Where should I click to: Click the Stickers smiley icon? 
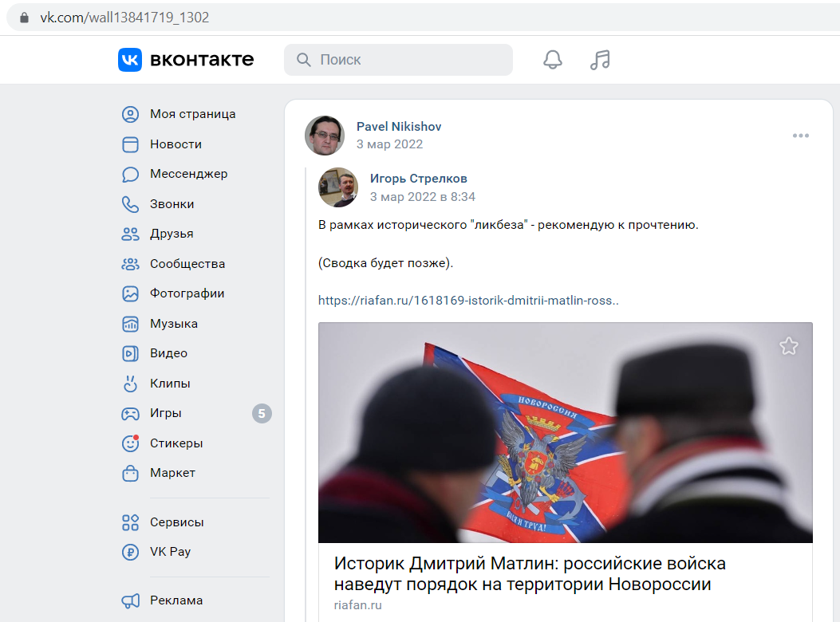pos(130,443)
